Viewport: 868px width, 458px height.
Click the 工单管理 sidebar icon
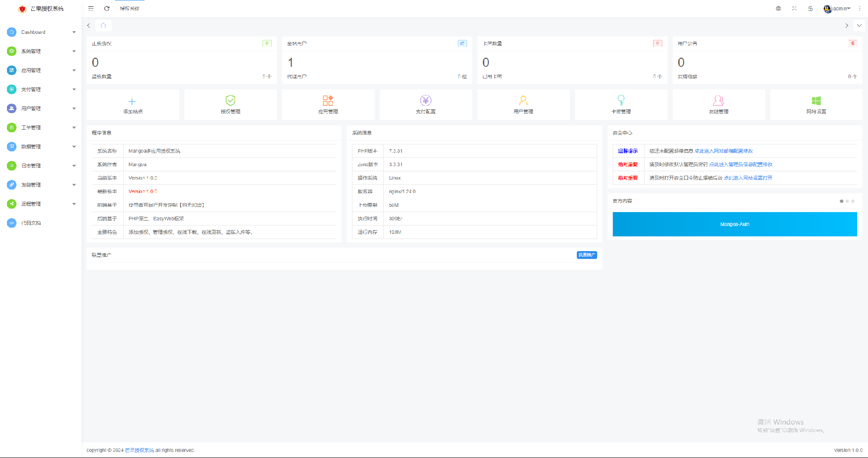[x=12, y=128]
